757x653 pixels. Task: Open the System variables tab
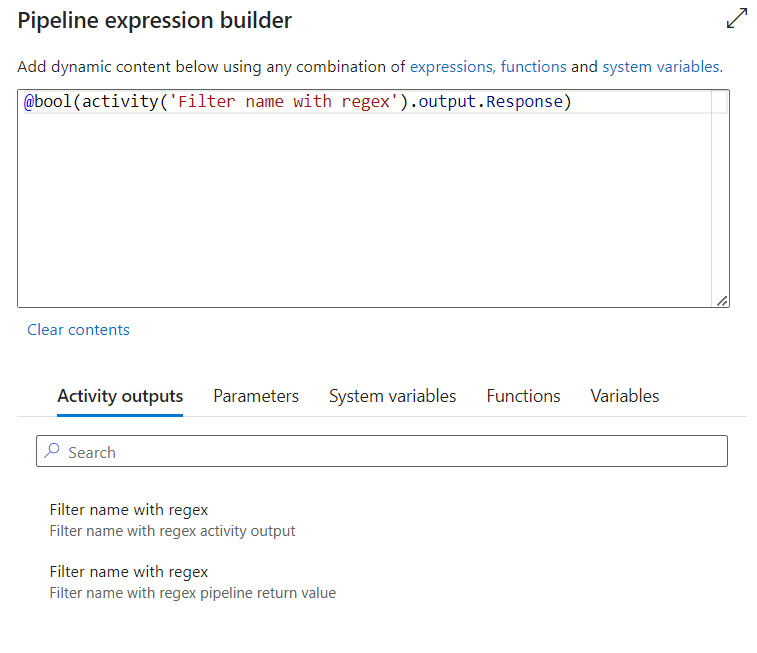click(393, 396)
